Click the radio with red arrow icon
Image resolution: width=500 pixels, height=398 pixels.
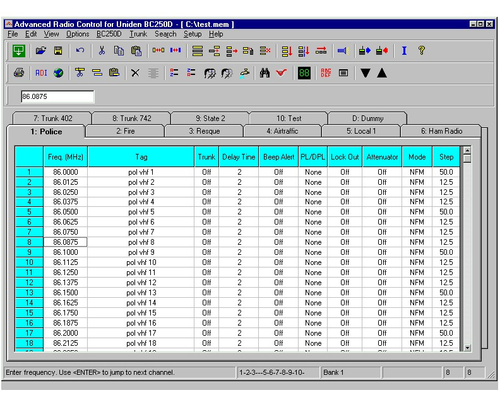coord(382,51)
